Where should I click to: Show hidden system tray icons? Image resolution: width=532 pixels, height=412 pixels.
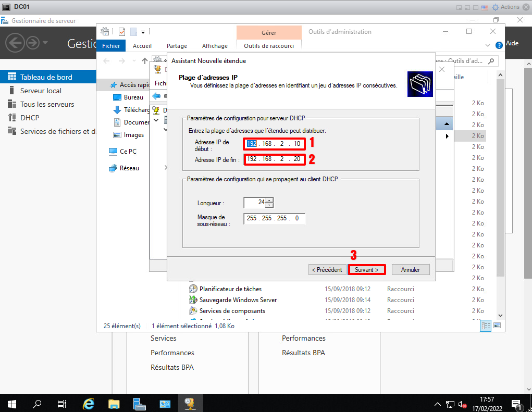438,404
